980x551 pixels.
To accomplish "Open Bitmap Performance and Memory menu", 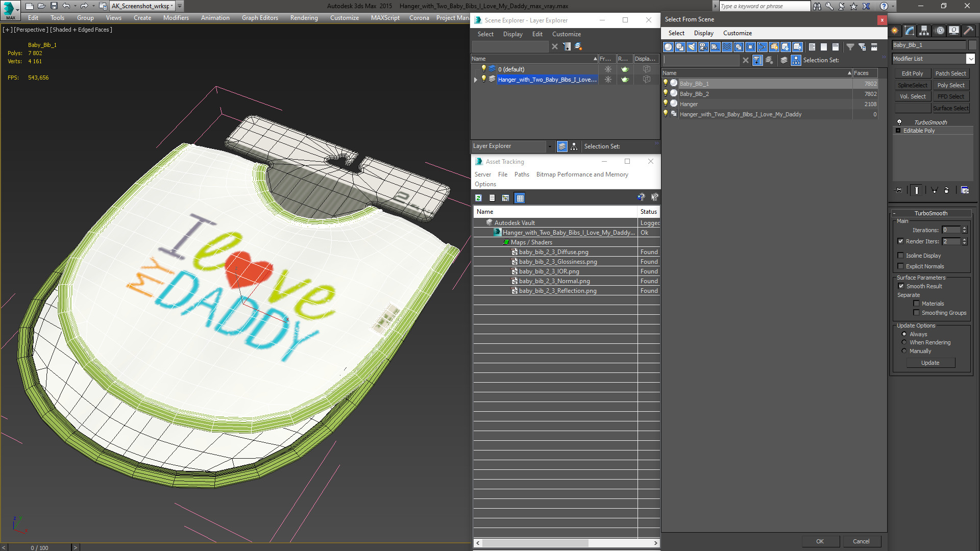I will [582, 174].
